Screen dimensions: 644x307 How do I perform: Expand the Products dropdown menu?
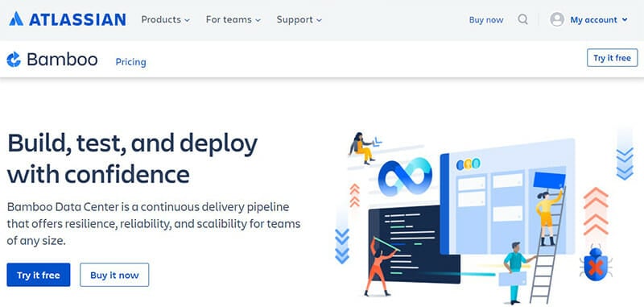tap(166, 19)
